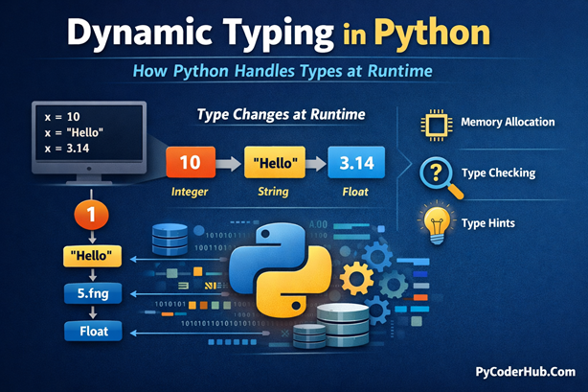
Task: Click the "Type Checking" label
Action: 499,173
